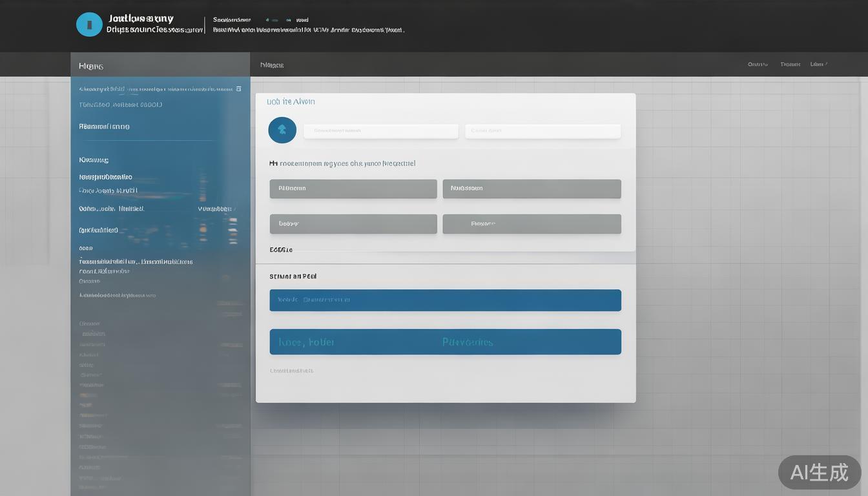Click the taller blue bar at dialog bottom
This screenshot has width=868, height=496.
[445, 342]
